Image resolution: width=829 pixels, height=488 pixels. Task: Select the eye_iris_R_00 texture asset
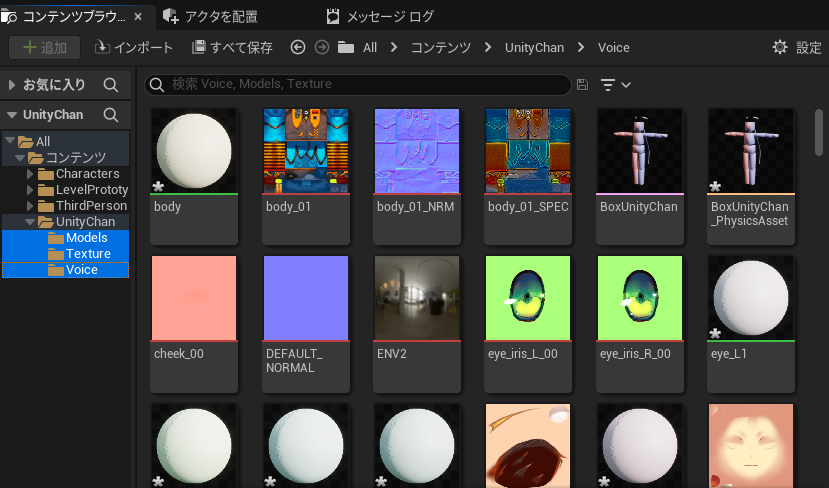pos(640,324)
